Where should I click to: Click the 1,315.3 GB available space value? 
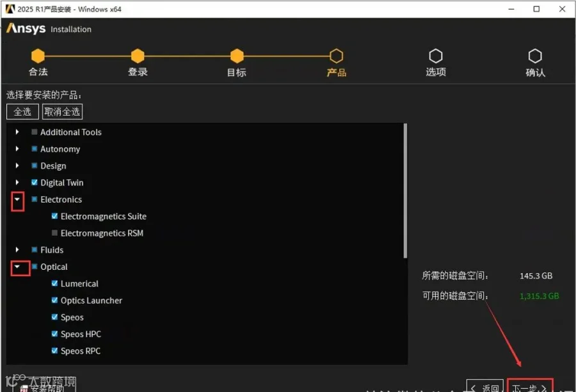540,296
